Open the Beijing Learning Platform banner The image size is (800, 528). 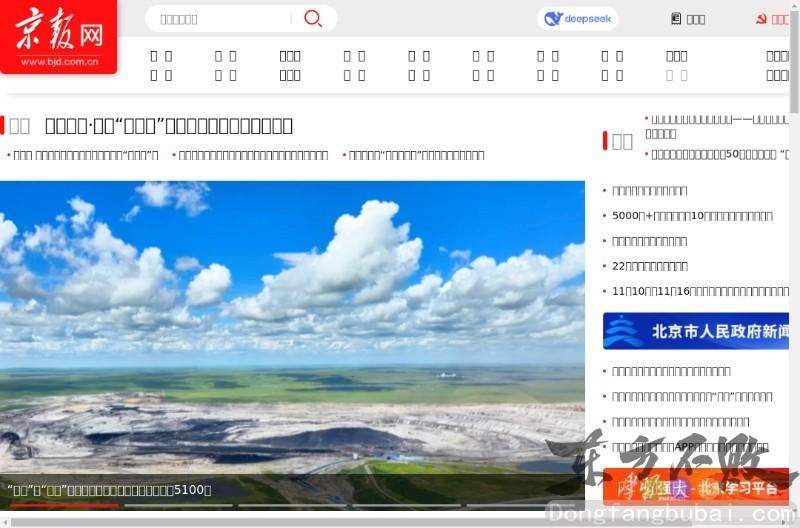click(x=696, y=488)
